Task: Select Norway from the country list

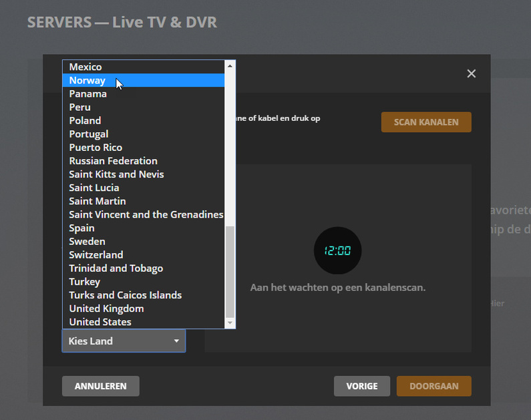Action: pos(144,80)
